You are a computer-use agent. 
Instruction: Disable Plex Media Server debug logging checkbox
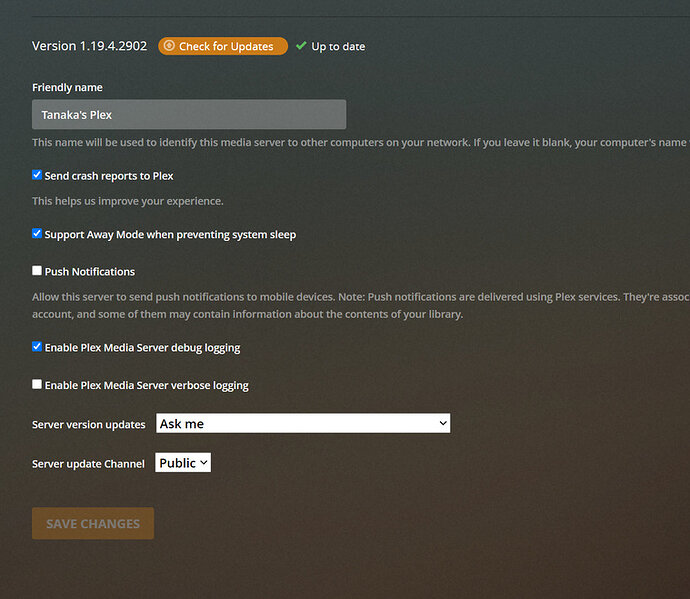tap(37, 347)
